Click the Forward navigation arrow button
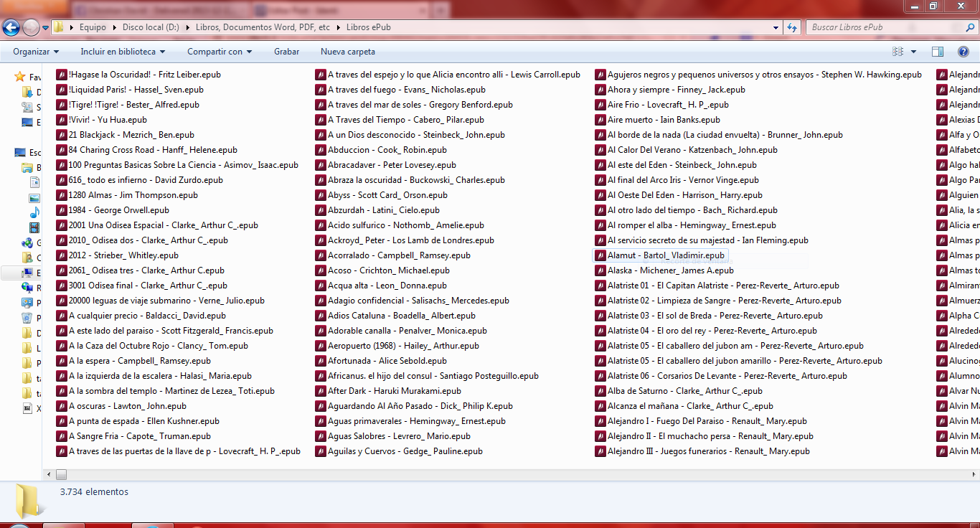Viewport: 980px width, 528px height. (x=31, y=27)
